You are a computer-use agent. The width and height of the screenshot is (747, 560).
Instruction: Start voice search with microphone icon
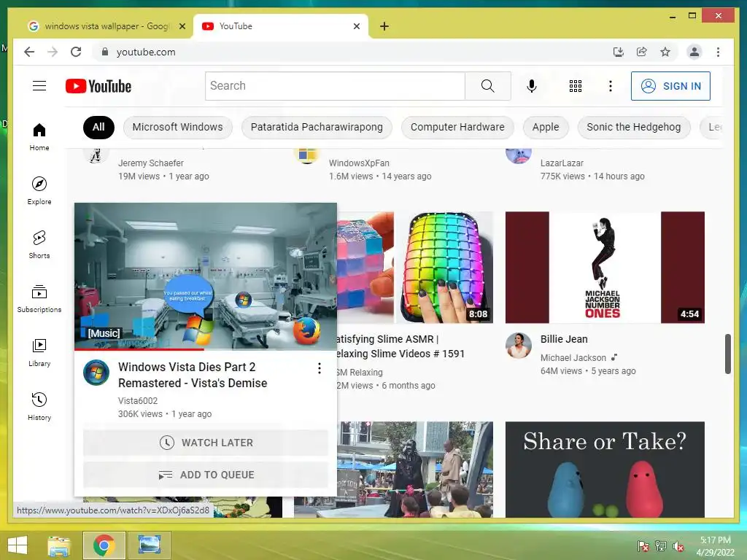[x=532, y=86]
